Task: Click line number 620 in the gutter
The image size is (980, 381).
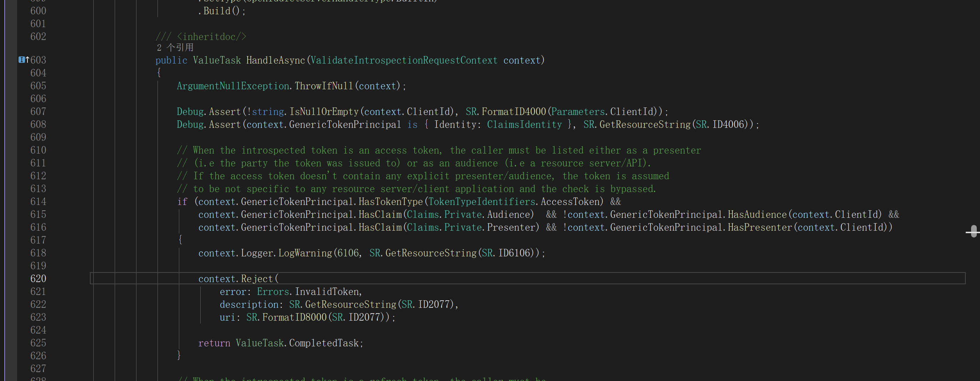Action: (38, 279)
